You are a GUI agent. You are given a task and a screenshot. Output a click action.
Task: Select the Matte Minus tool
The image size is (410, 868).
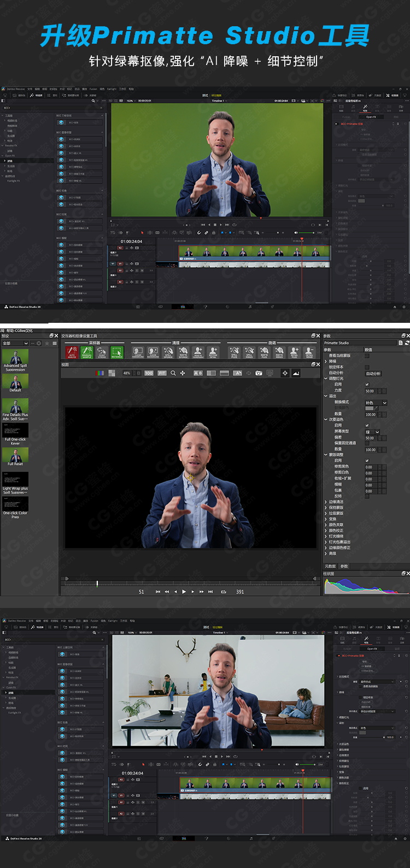tap(279, 352)
